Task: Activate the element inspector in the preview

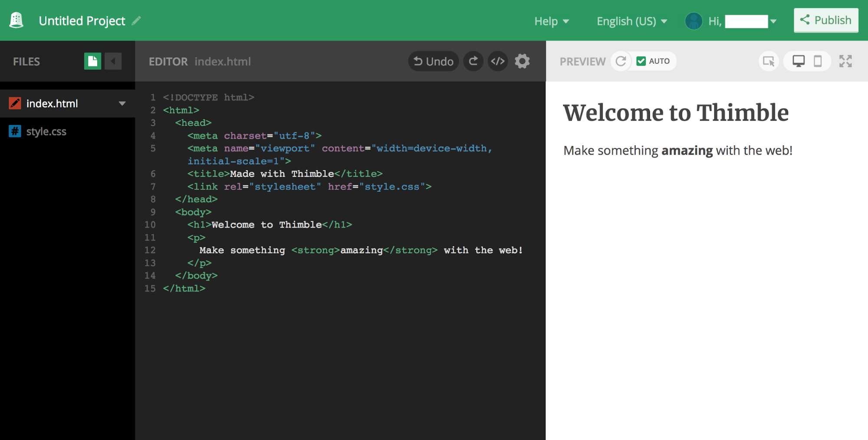Action: coord(769,61)
